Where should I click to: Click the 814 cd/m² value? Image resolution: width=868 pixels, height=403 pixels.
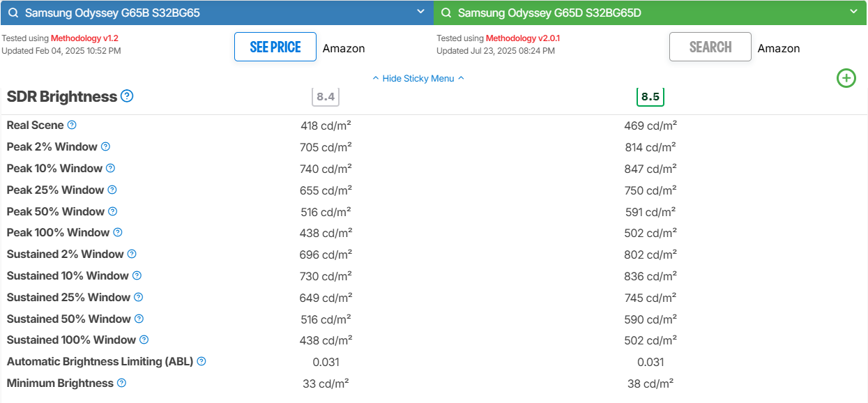pos(650,147)
